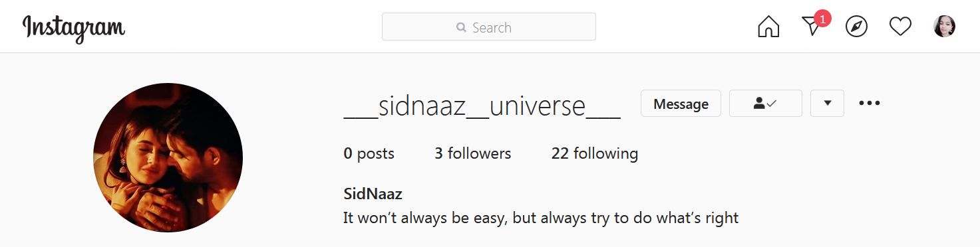Open the Explore compass icon

(856, 27)
